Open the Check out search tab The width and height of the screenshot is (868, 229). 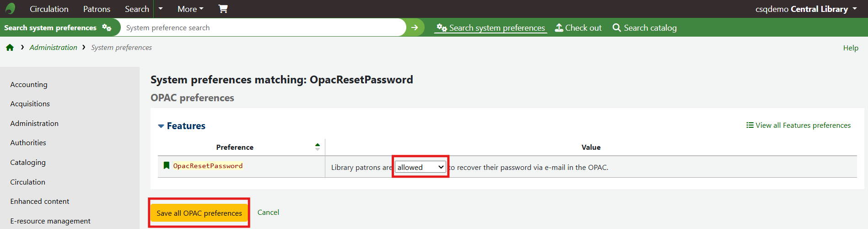pos(578,28)
